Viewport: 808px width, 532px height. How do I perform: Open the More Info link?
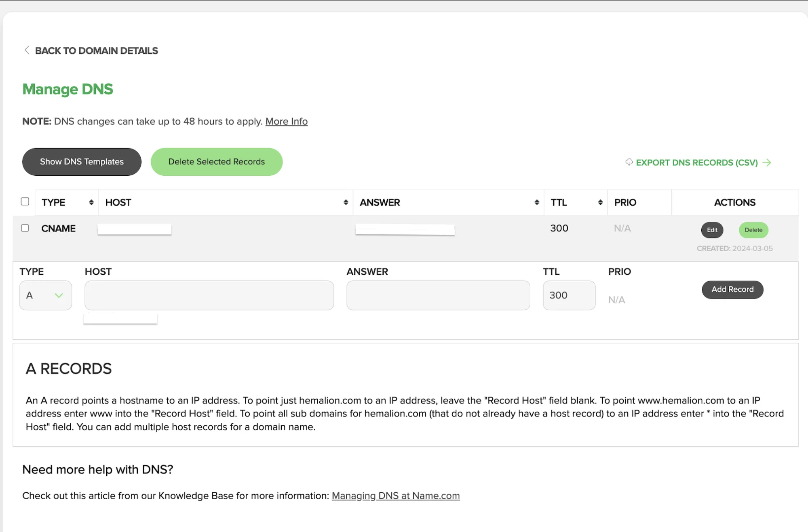(286, 121)
